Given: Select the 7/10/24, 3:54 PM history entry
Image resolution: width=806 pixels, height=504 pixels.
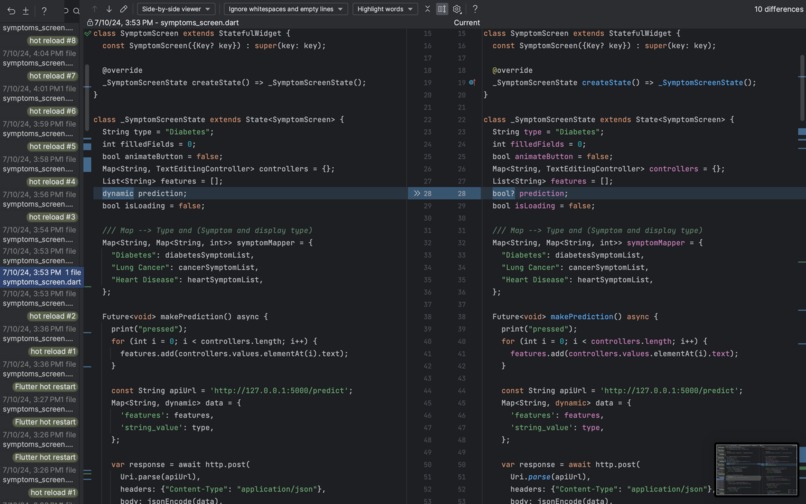Looking at the screenshot, I should pyautogui.click(x=39, y=235).
